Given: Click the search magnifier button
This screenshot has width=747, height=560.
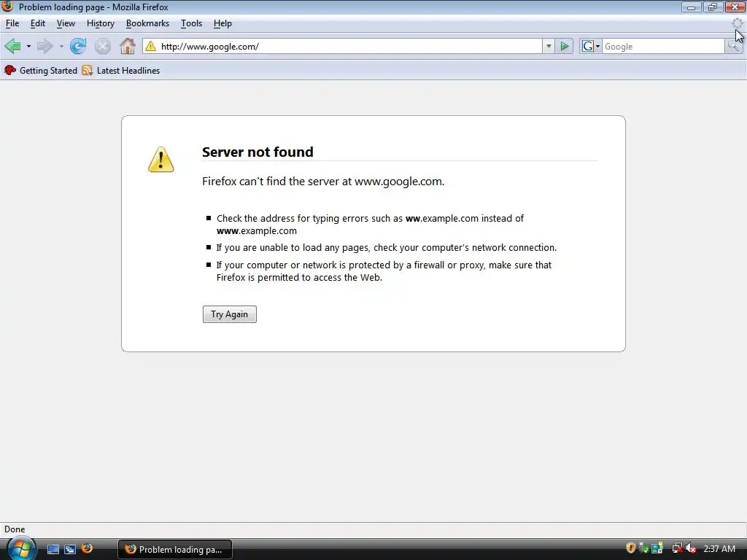Looking at the screenshot, I should [733, 46].
